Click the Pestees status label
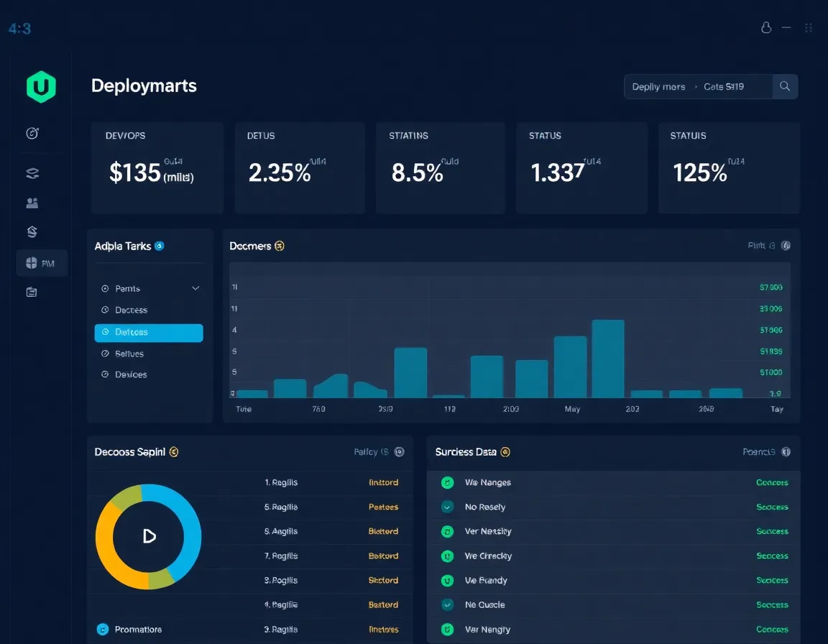 [x=383, y=507]
